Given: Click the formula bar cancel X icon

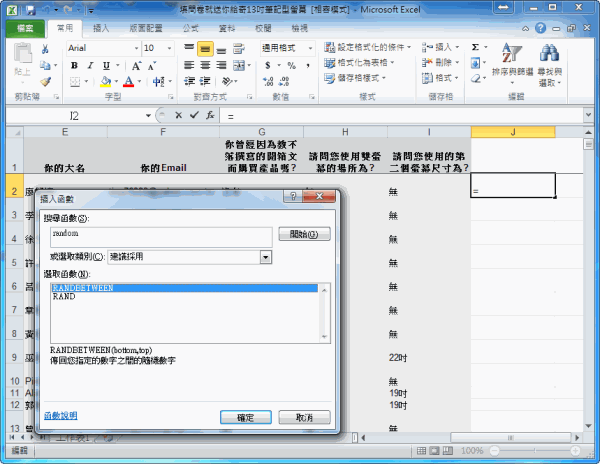Looking at the screenshot, I should click(178, 117).
